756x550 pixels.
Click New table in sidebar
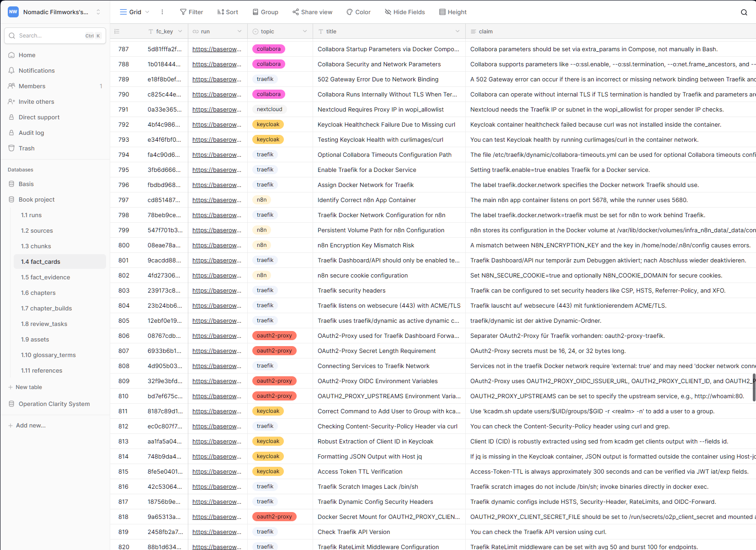click(x=28, y=387)
